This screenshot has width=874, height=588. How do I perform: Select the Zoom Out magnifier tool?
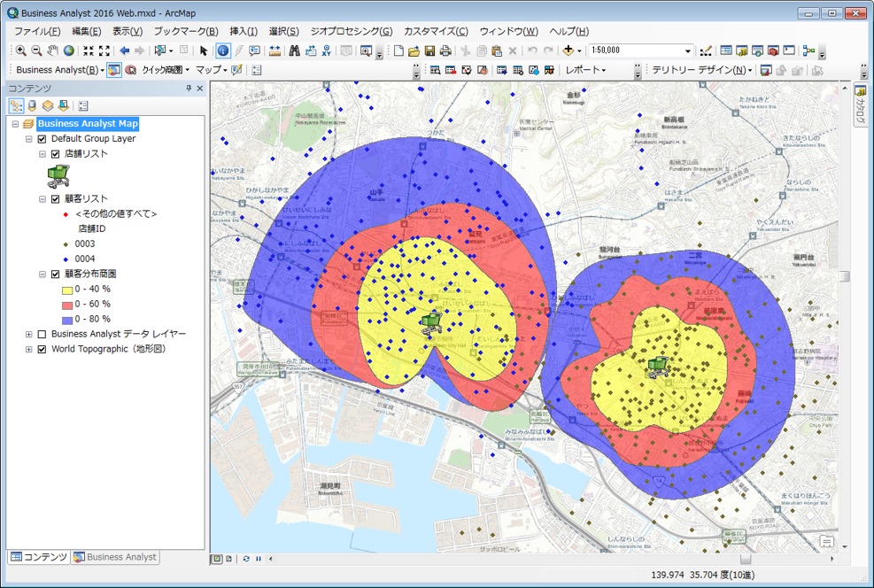click(x=36, y=50)
